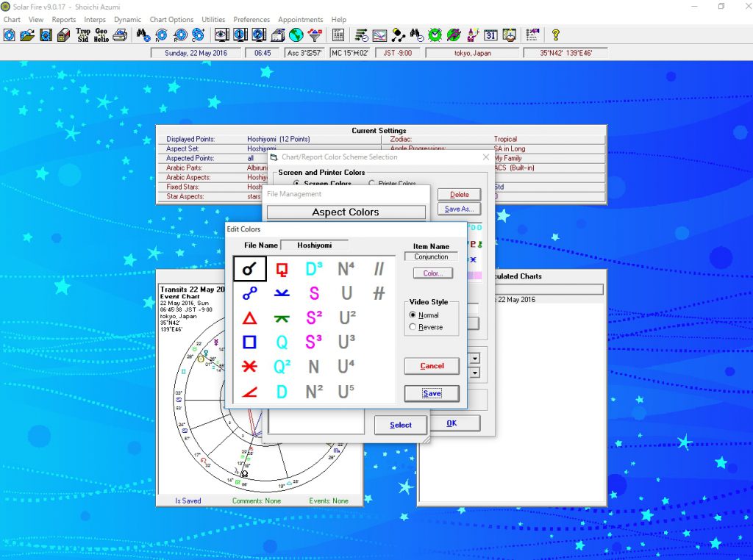This screenshot has height=560, width=753.
Task: Choose the Printer Colors radio option
Action: pos(372,184)
